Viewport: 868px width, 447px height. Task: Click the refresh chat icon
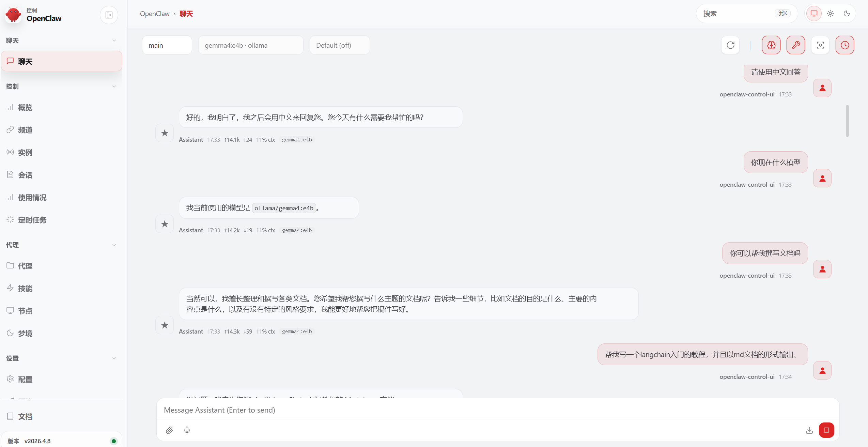tap(730, 45)
